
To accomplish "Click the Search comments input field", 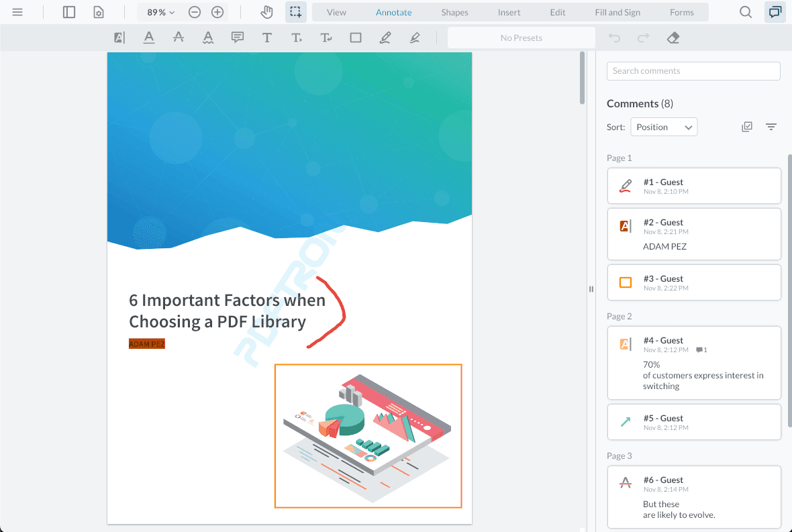I will 693,71.
